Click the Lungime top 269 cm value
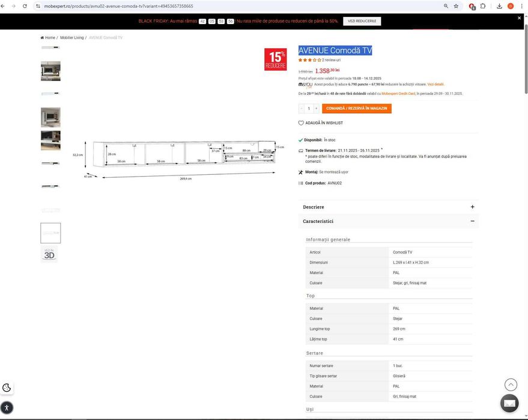 pyautogui.click(x=399, y=329)
